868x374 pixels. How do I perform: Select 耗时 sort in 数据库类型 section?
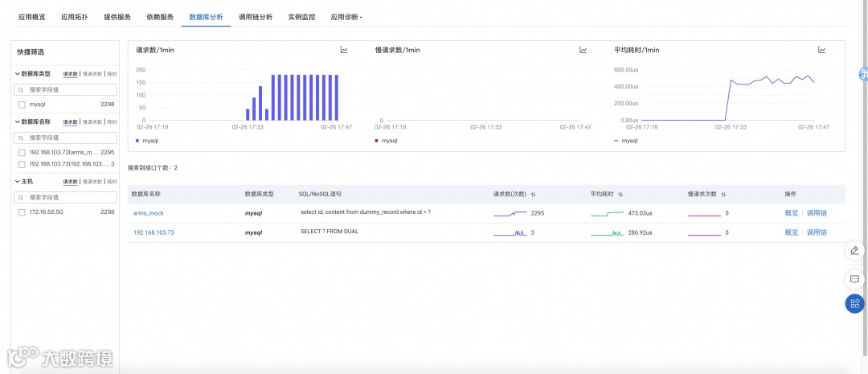coord(112,74)
